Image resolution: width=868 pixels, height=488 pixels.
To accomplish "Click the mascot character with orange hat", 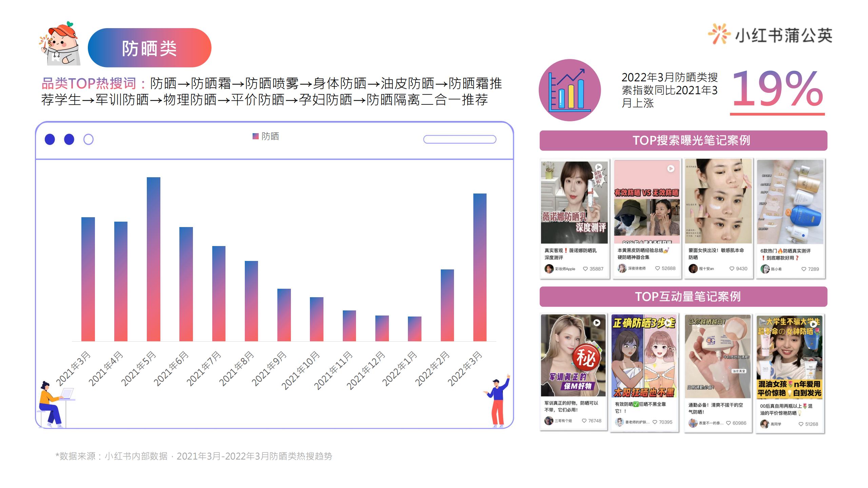I will (60, 44).
